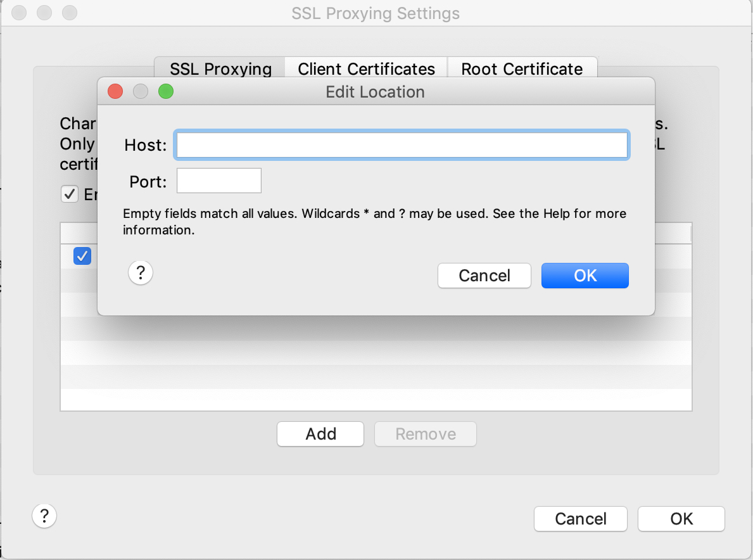Maximize the Edit Location dialog window
Screen dimensions: 753x560
pyautogui.click(x=166, y=91)
